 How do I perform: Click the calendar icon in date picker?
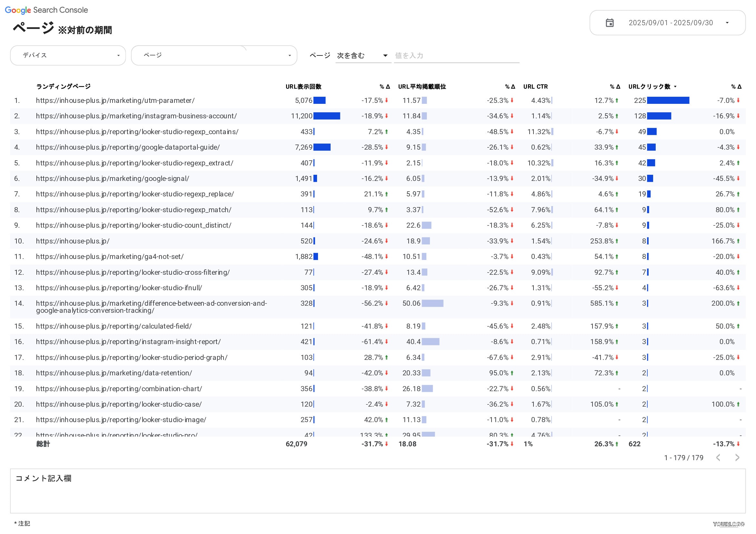coord(610,23)
